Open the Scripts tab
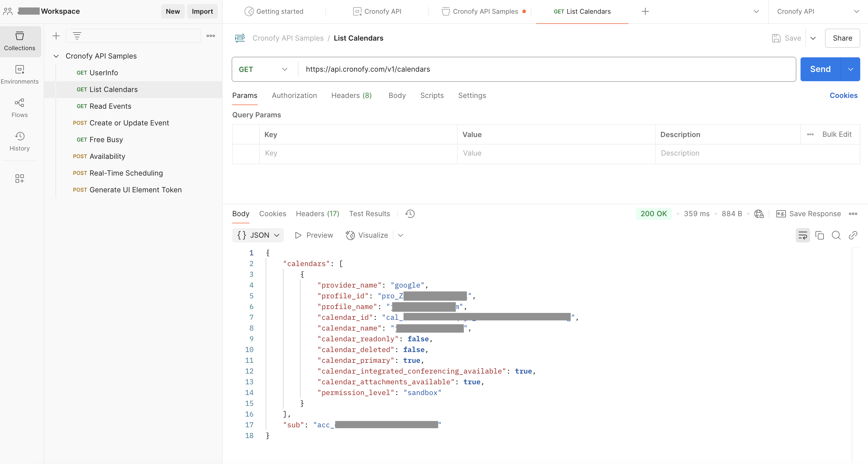 432,95
